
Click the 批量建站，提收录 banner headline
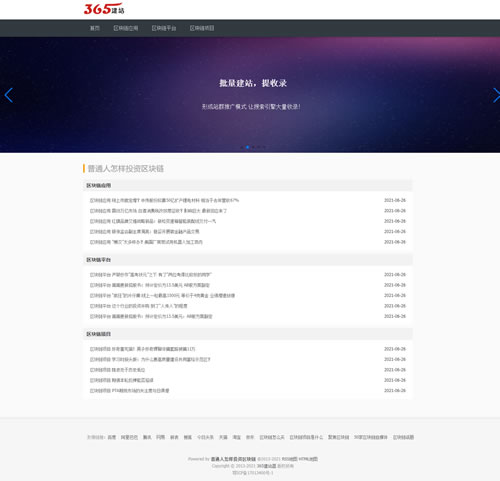(x=253, y=83)
